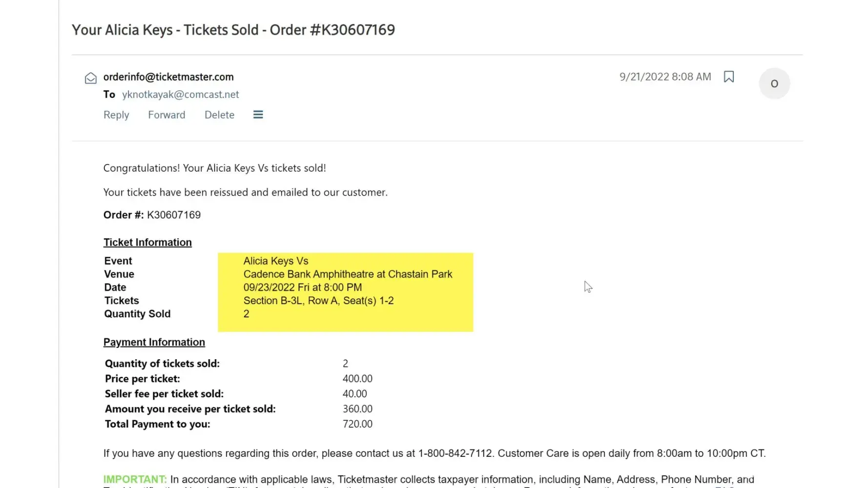Click the 9/21/2022 8:08 AM timestamp
The width and height of the screenshot is (868, 488).
tap(665, 77)
